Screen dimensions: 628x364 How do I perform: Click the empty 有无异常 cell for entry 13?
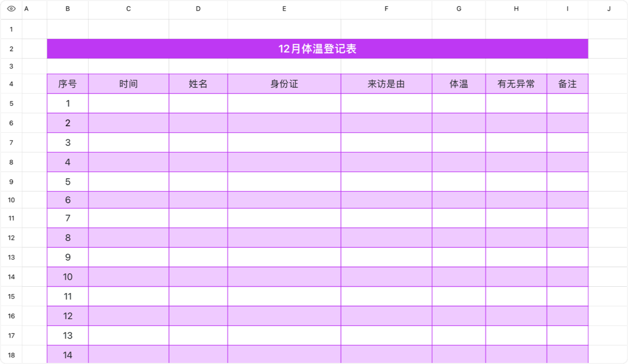tap(516, 336)
